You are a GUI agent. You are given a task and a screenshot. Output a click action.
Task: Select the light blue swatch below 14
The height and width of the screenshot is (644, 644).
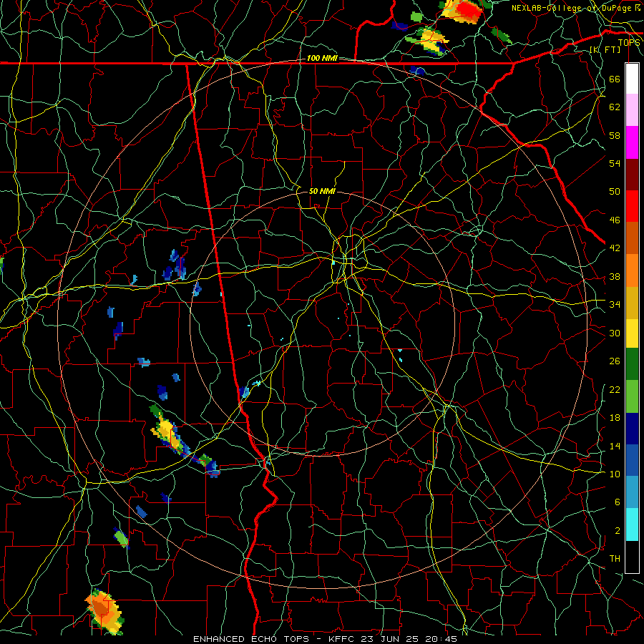coord(632,492)
